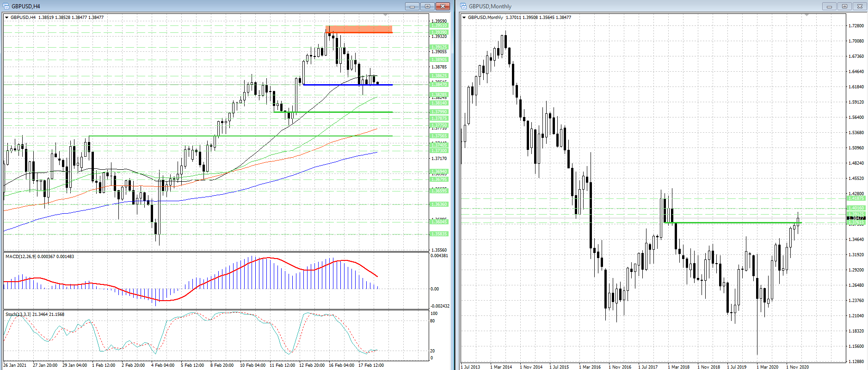Select the thick blue horizontal line on H4 chart
The height and width of the screenshot is (370, 868).
(x=348, y=85)
